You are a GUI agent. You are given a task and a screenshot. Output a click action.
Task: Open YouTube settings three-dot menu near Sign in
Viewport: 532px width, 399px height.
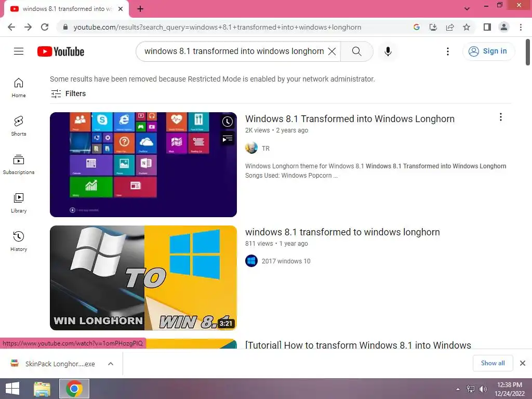pos(448,51)
